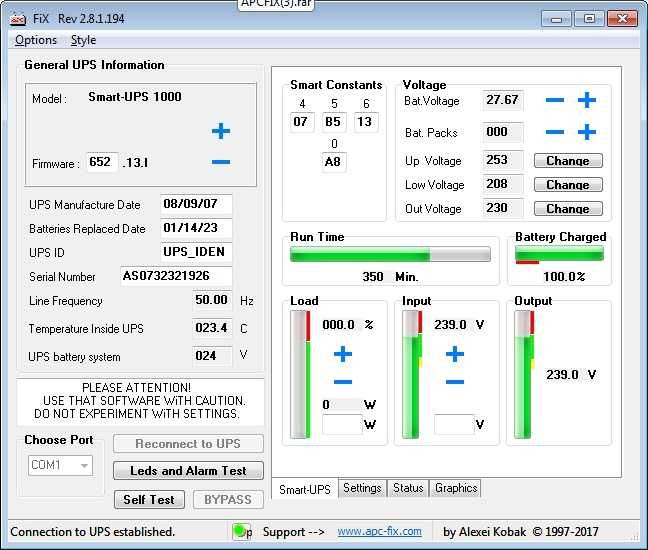Click the plus icon in Load panel
This screenshot has height=550, width=648.
[343, 354]
